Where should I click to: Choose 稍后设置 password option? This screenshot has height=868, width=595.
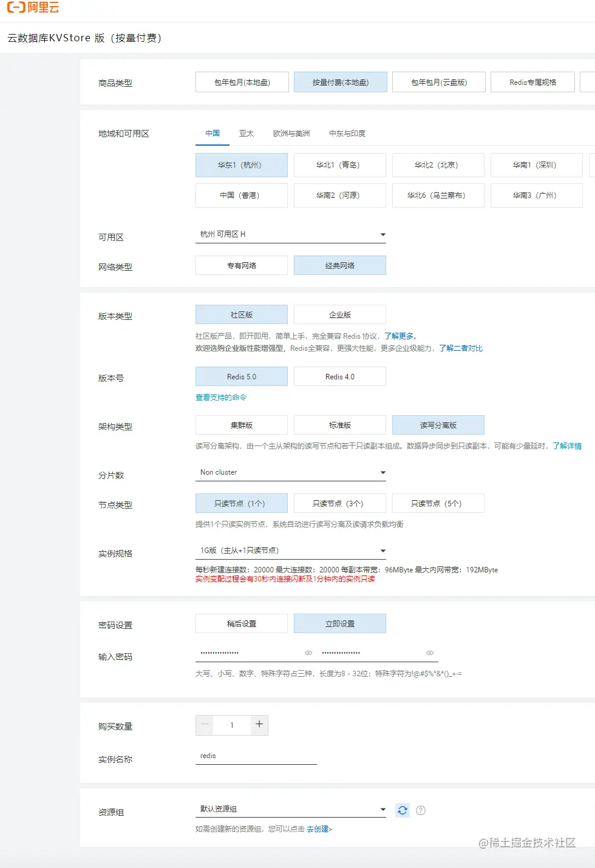(242, 623)
